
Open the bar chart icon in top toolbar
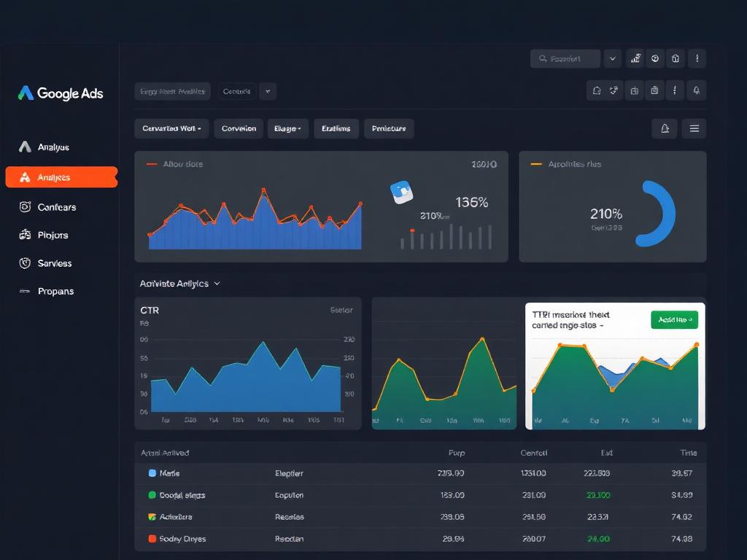pyautogui.click(x=635, y=58)
